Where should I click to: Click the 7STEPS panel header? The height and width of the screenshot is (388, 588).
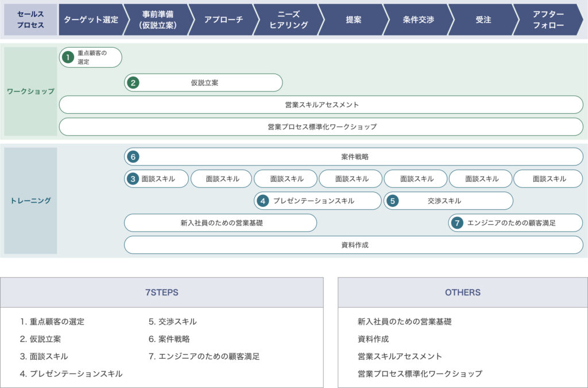pyautogui.click(x=161, y=293)
